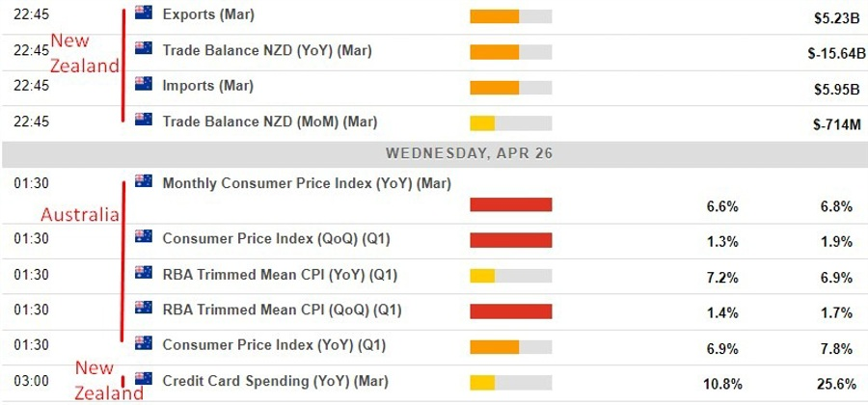Viewport: 868px width, 405px height.
Task: Click the flag beside Consumer Price Index (YoY) (Q1)
Action: (x=144, y=344)
